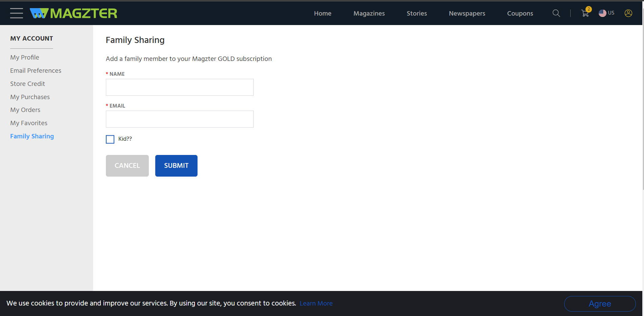Open the US country selector
The image size is (644, 316).
(606, 13)
